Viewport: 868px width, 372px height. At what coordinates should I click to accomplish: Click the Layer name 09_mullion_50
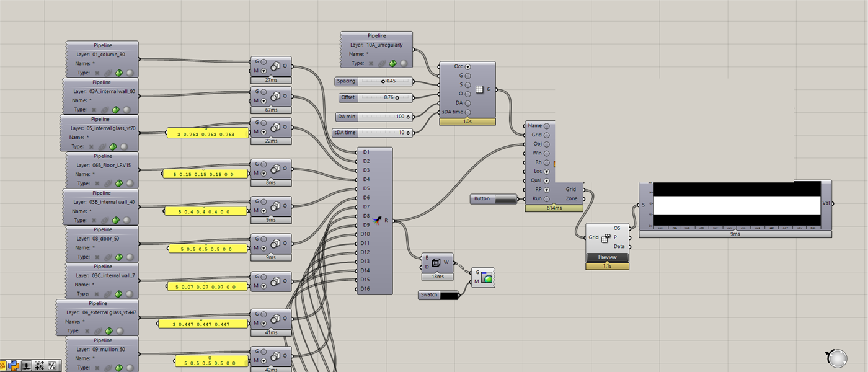[x=108, y=349]
